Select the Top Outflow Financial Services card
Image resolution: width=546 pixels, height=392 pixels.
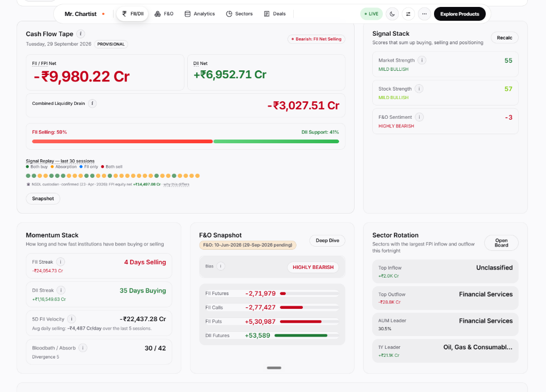click(x=445, y=298)
